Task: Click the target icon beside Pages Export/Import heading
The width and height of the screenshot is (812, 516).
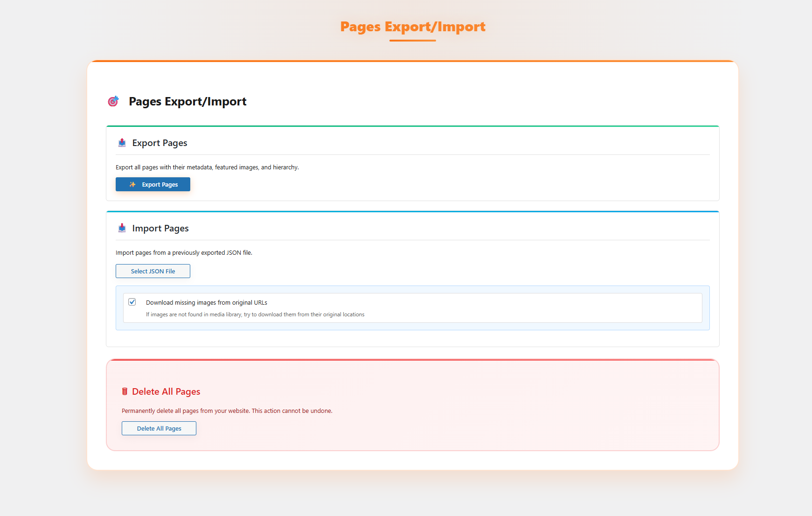Action: (113, 101)
